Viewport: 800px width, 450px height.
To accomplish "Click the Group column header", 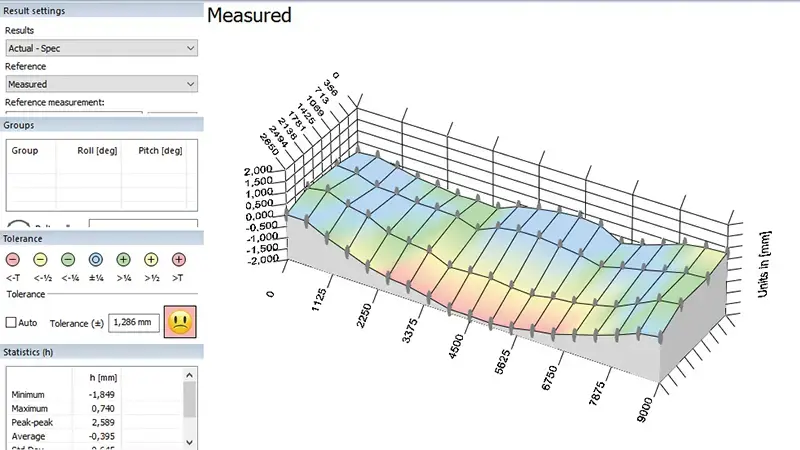I will pos(25,150).
